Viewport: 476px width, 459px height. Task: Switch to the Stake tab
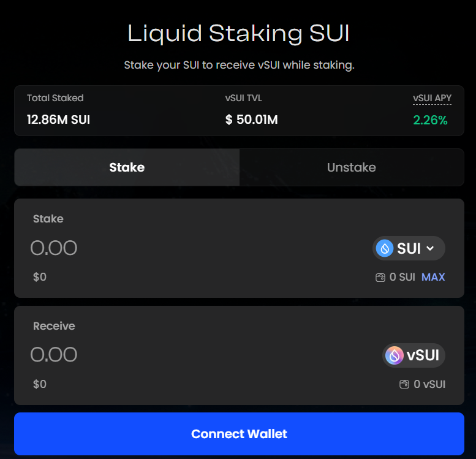pyautogui.click(x=127, y=167)
